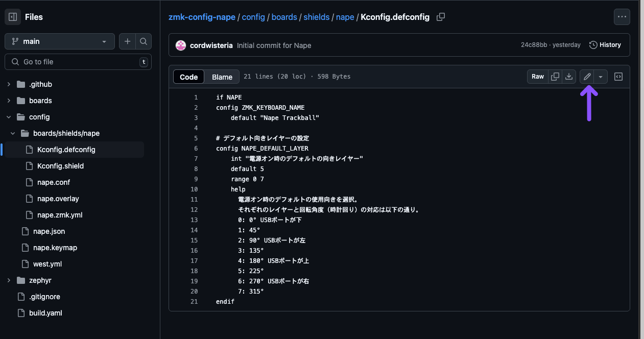Copy the file path to clipboard
644x339 pixels.
pos(441,17)
